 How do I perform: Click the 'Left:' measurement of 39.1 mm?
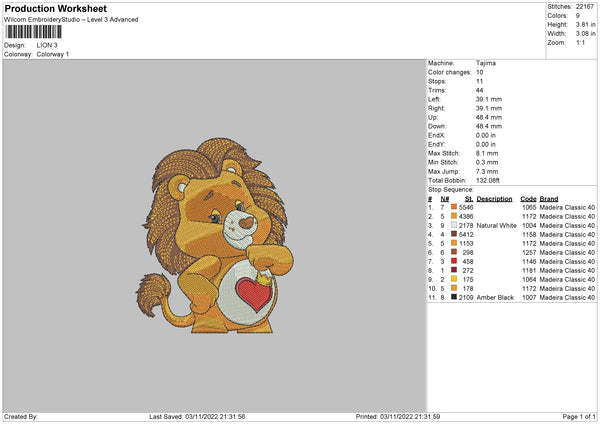point(489,99)
